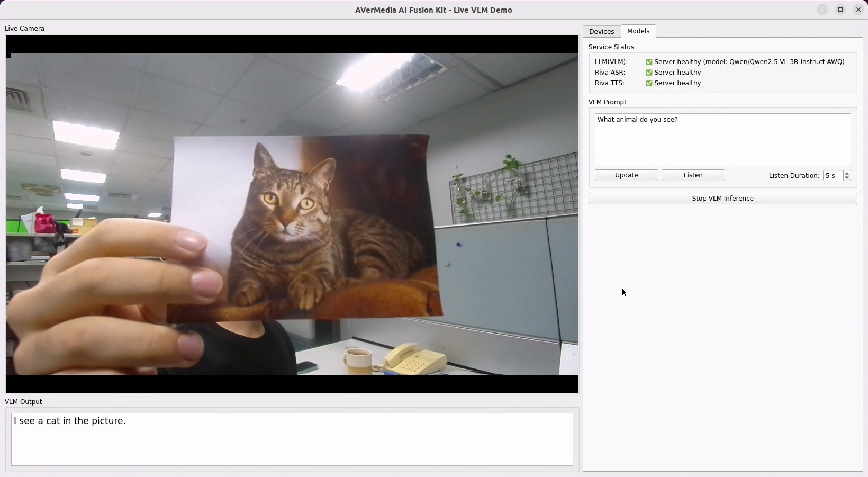
Task: Stop VLM Inference
Action: (x=722, y=199)
